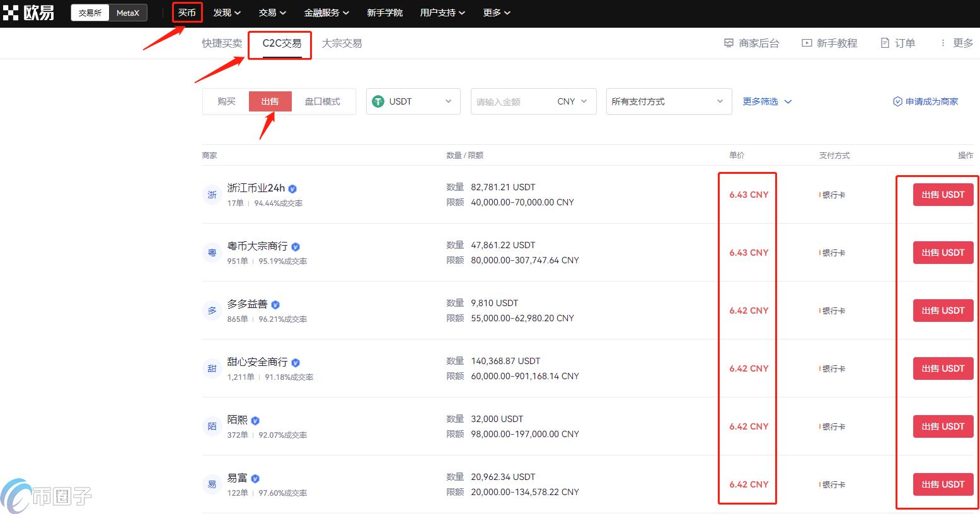Open the 买币 top menu item
Screen dimensions: 980x514
click(x=187, y=13)
